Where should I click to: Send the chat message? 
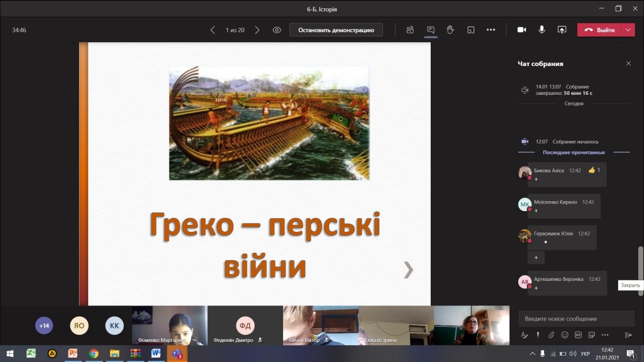628,335
